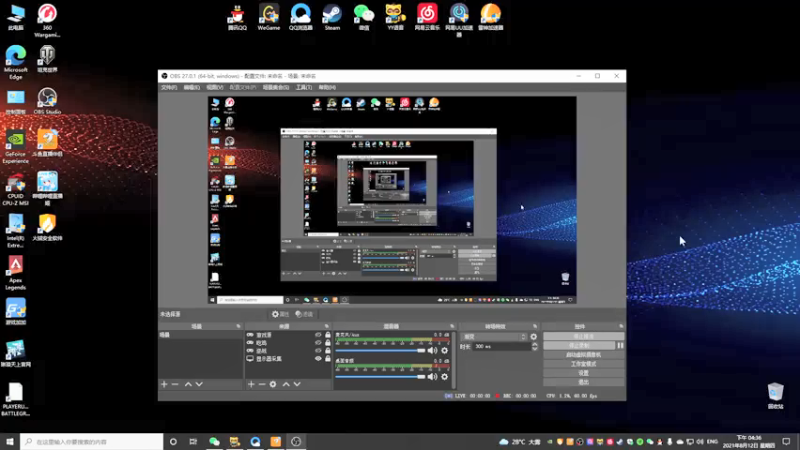Click 退出 button in the controls dock

(584, 382)
